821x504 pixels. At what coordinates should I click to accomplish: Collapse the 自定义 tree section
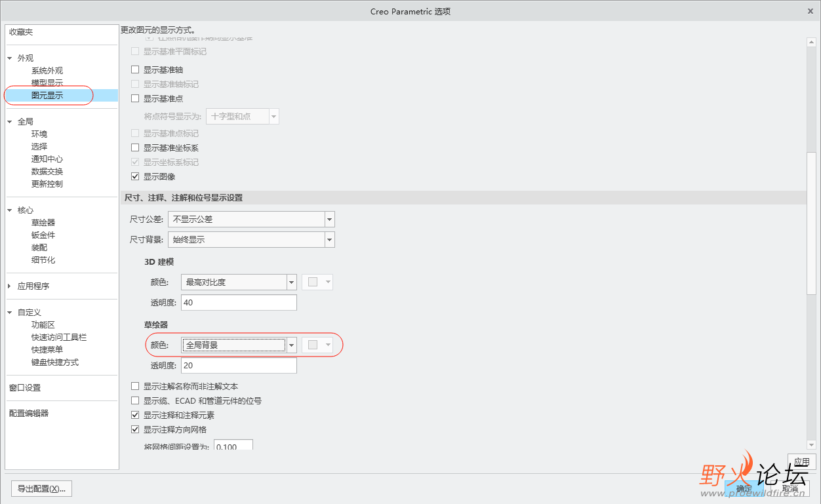click(10, 313)
